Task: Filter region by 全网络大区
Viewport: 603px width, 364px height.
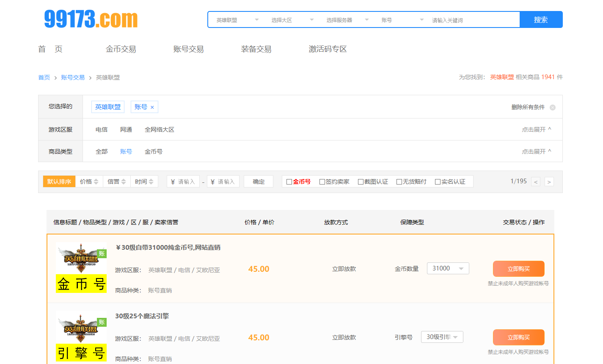Action: tap(160, 130)
